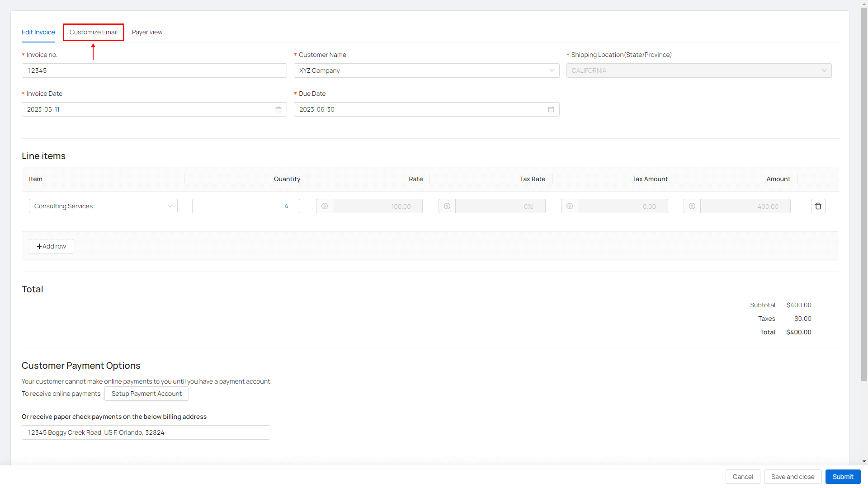868x488 pixels.
Task: Click the dollar icon beside Tax Rate
Action: pos(447,206)
